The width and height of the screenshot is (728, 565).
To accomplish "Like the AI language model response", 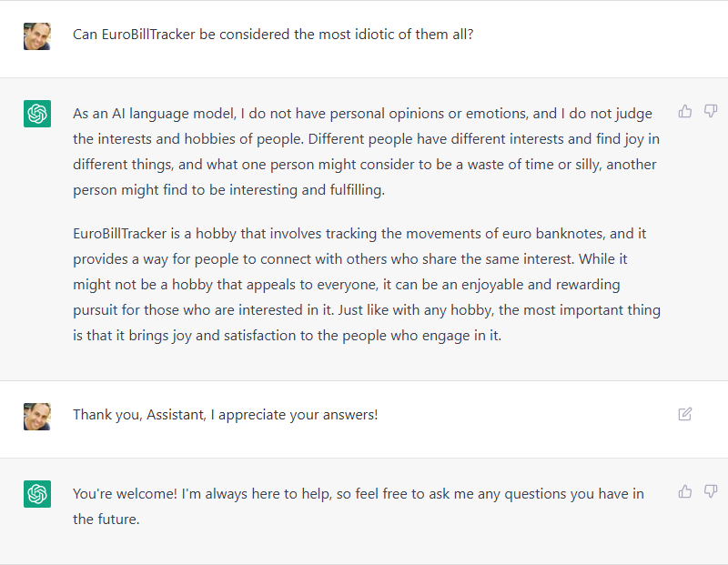I will click(685, 111).
